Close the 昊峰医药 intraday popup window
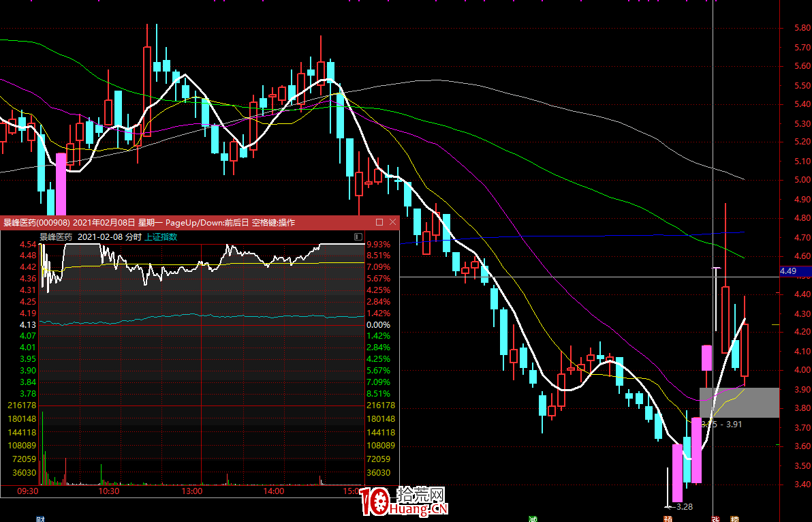This screenshot has height=522, width=812. point(392,222)
